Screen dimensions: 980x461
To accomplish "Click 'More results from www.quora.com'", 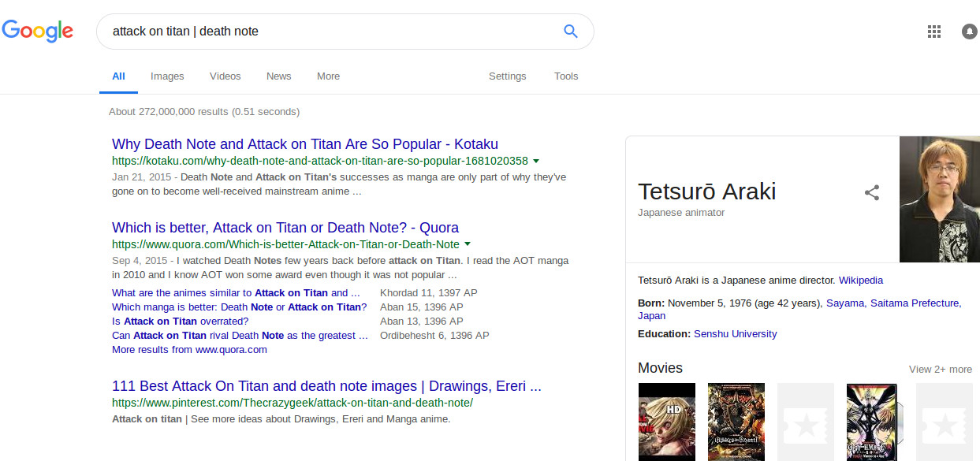I will (189, 350).
